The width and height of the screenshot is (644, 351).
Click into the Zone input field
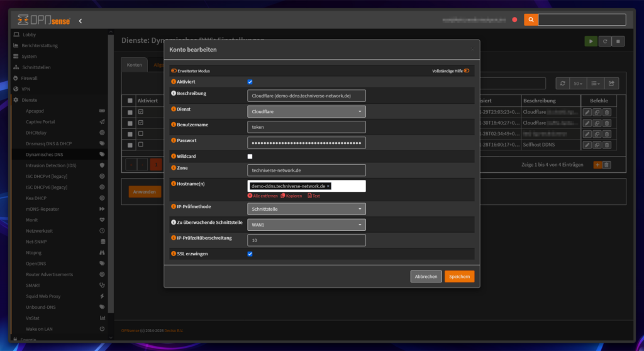[306, 170]
